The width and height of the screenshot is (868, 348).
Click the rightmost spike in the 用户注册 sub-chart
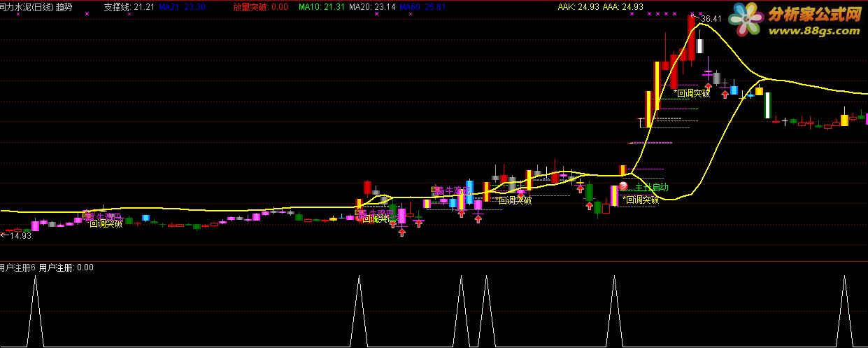[844, 311]
